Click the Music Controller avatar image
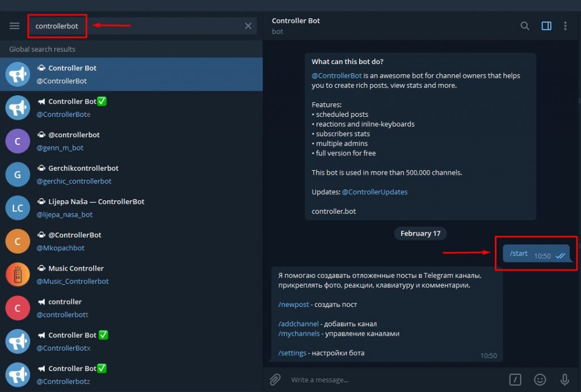The height and width of the screenshot is (392, 581). [x=18, y=275]
